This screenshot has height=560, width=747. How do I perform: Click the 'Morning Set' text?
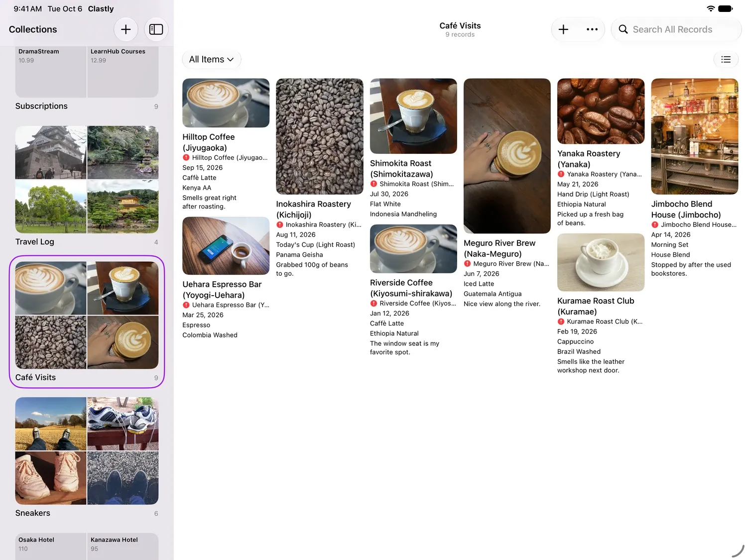[x=670, y=245]
